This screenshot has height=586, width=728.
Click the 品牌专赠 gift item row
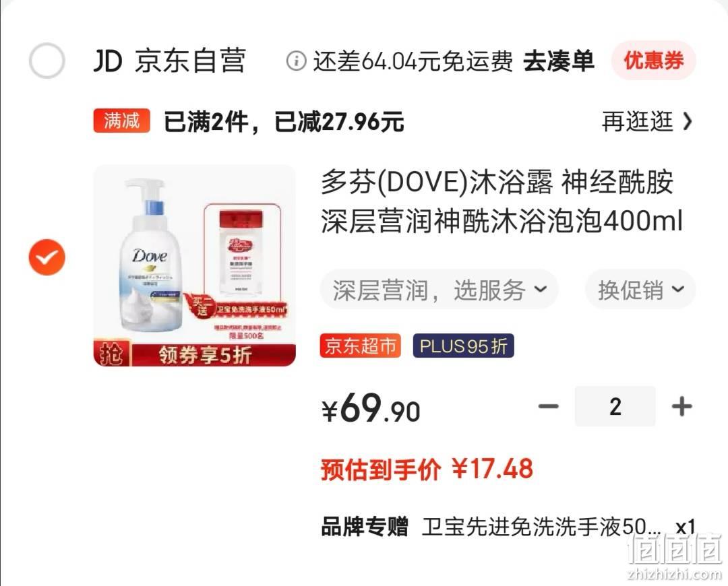pos(508,527)
